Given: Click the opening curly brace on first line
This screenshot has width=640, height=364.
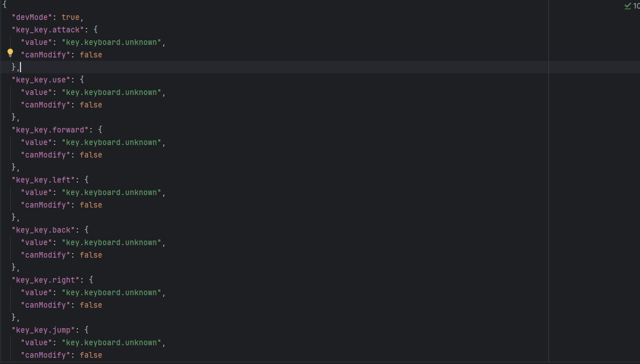Looking at the screenshot, I should click(5, 5).
